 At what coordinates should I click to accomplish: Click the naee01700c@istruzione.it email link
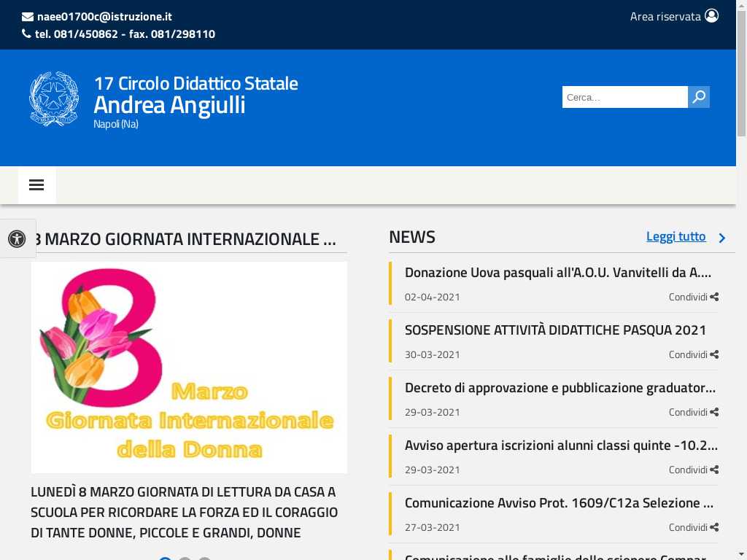click(x=104, y=16)
